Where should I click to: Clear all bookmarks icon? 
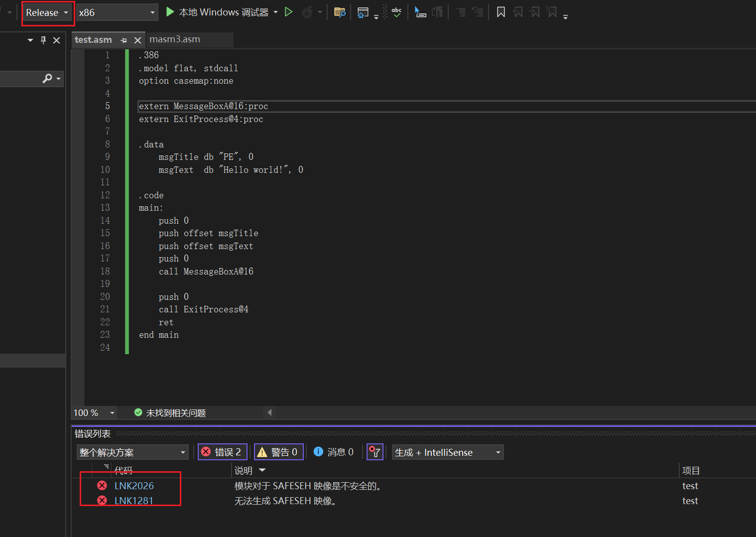pyautogui.click(x=552, y=12)
